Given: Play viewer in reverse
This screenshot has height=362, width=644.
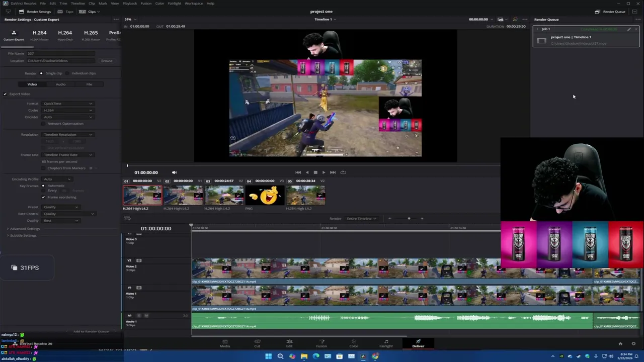Looking at the screenshot, I should point(307,172).
